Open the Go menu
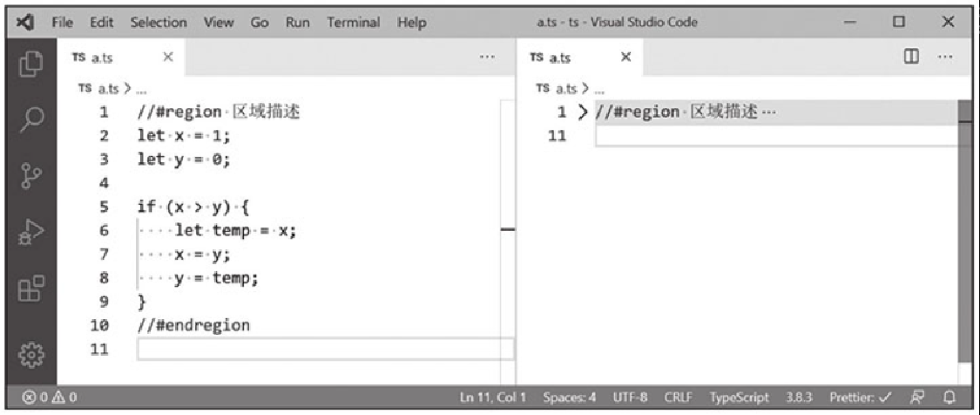980x415 pixels. click(260, 23)
